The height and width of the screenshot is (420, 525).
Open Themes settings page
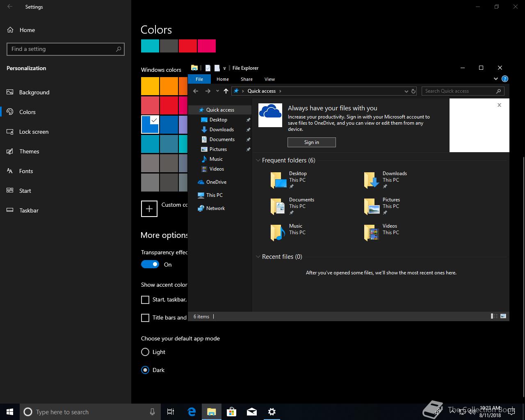(x=66, y=151)
